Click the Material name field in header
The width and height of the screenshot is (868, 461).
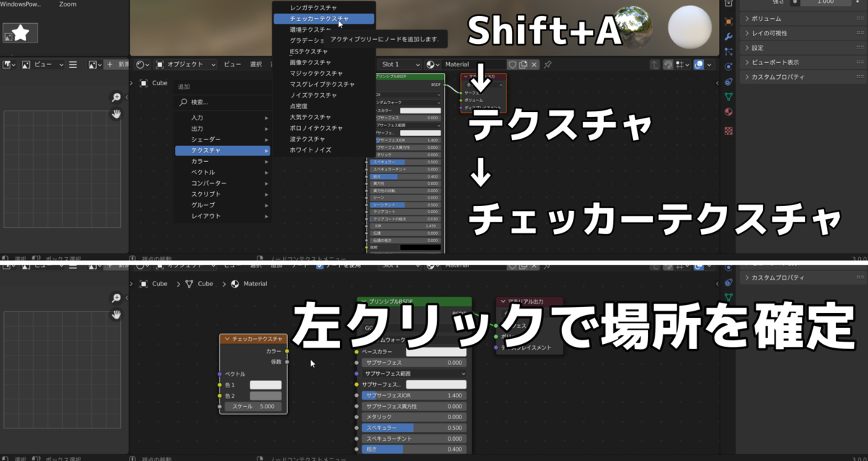[x=475, y=64]
